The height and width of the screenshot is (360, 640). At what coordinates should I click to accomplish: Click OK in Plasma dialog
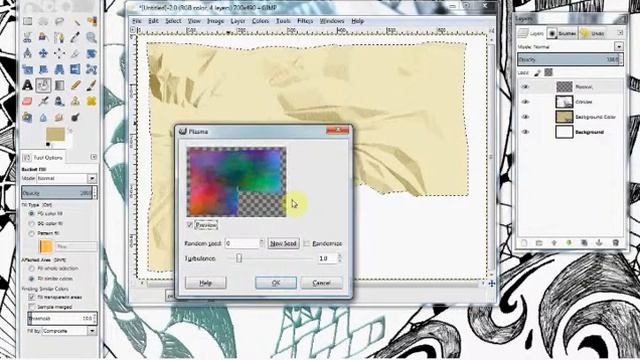pyautogui.click(x=276, y=283)
